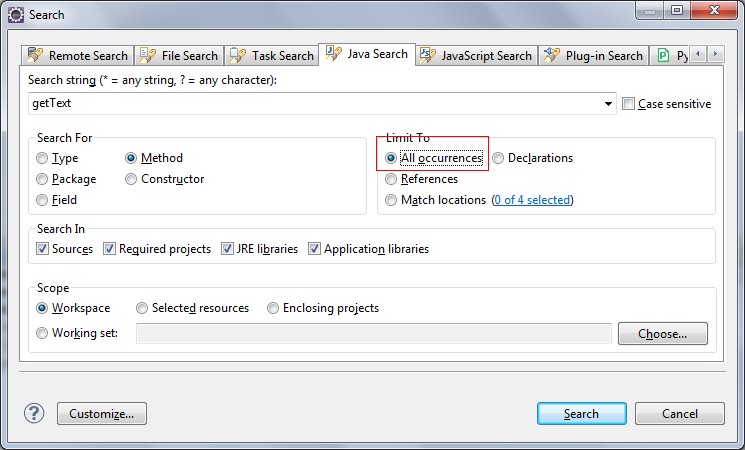Screen dimensions: 745x450
Task: Open the search string history dropdown
Action: point(609,104)
